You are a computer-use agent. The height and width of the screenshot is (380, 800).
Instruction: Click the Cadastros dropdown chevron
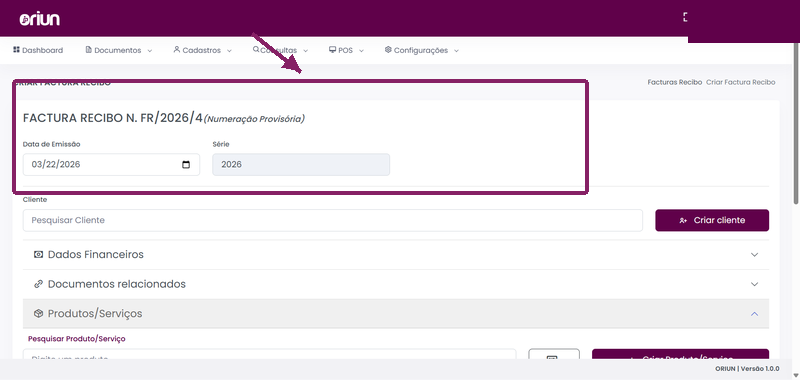229,50
